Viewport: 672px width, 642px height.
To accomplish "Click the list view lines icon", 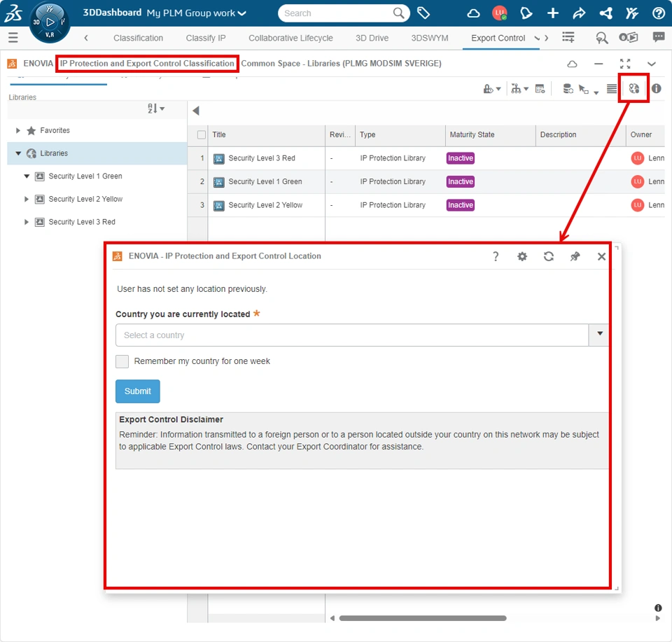I will point(612,89).
